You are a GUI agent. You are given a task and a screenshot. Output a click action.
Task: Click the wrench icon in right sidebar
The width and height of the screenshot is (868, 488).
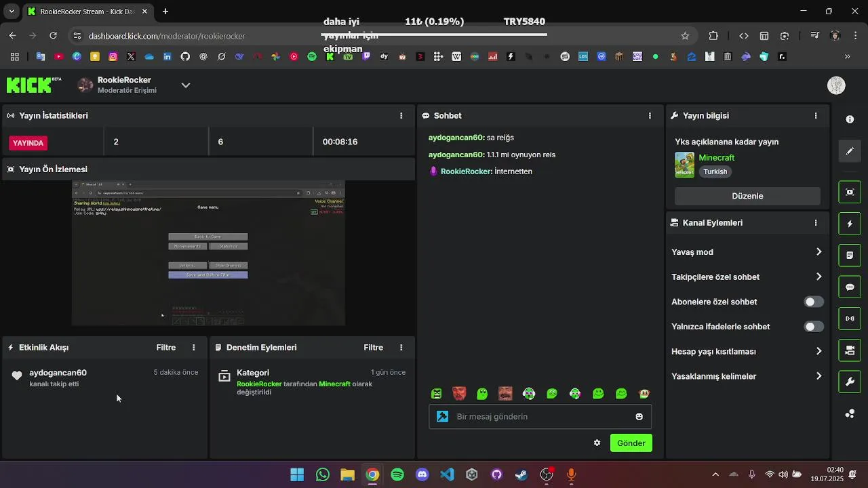850,382
